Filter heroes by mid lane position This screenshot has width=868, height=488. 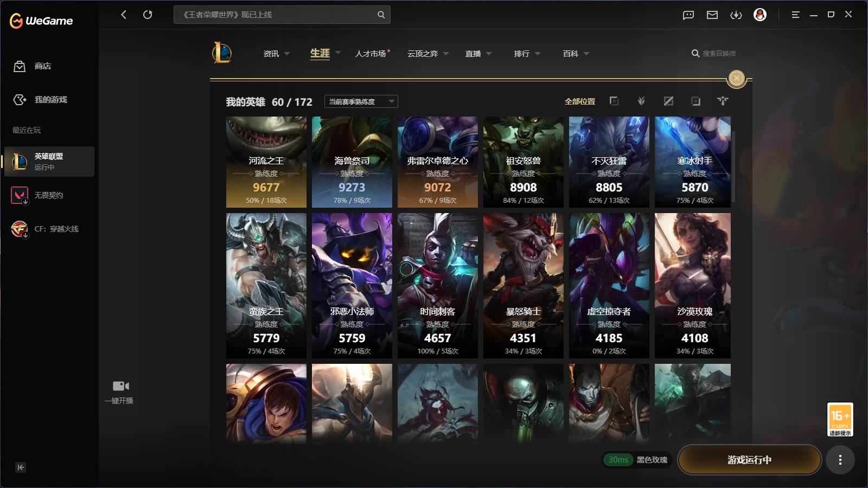668,101
